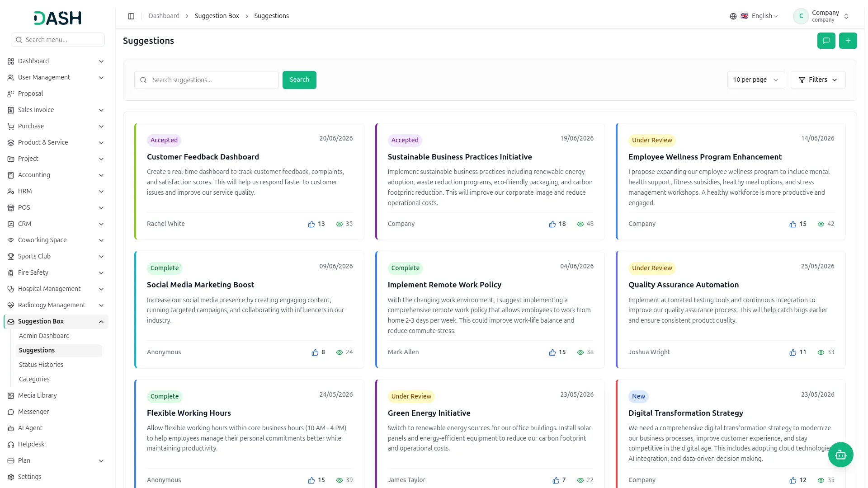This screenshot has height=488, width=868.
Task: Click the DASH logo
Action: 57,18
